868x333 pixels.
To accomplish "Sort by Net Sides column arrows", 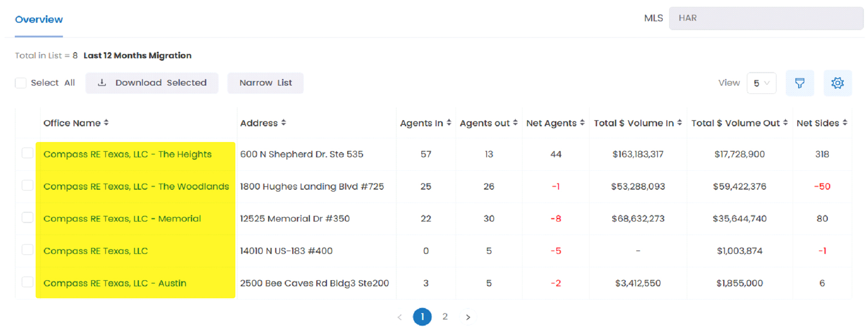I will (845, 123).
